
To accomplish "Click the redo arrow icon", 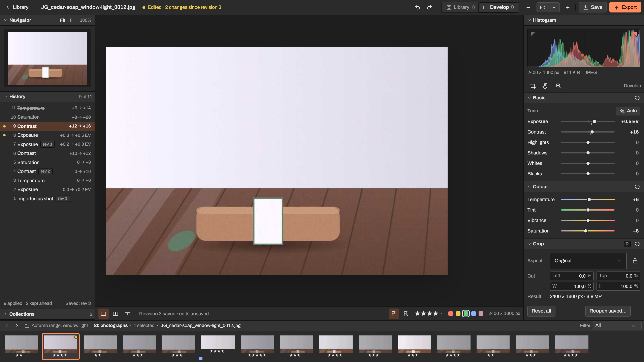I will (429, 7).
